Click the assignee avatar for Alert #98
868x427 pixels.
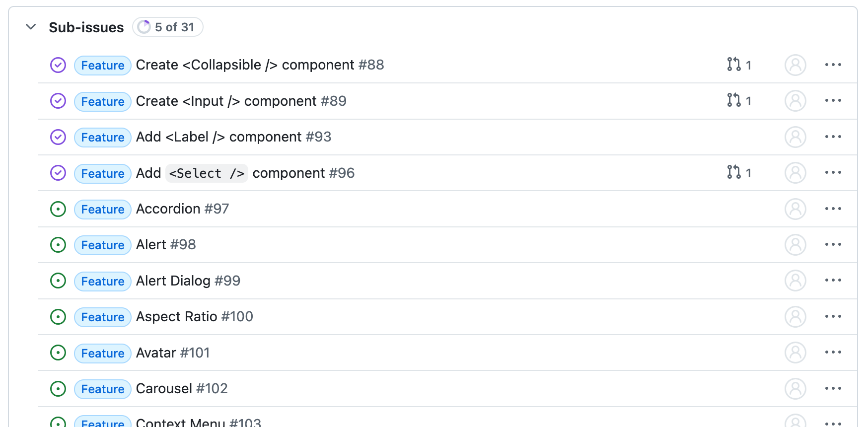(795, 245)
